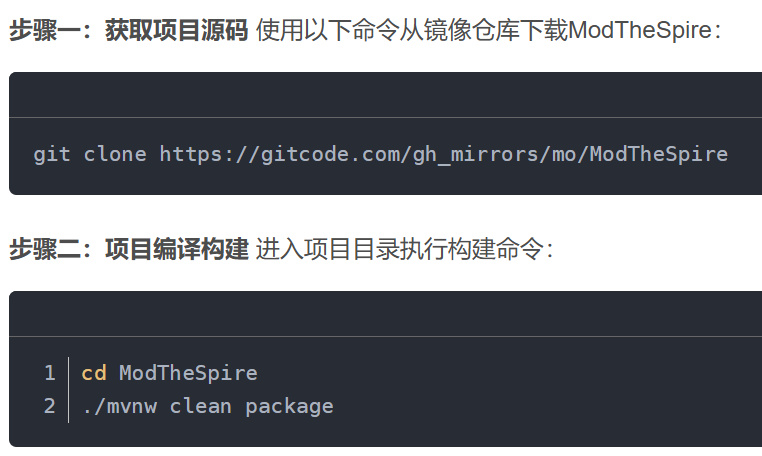Click the word "clean" in the build command

coord(201,405)
